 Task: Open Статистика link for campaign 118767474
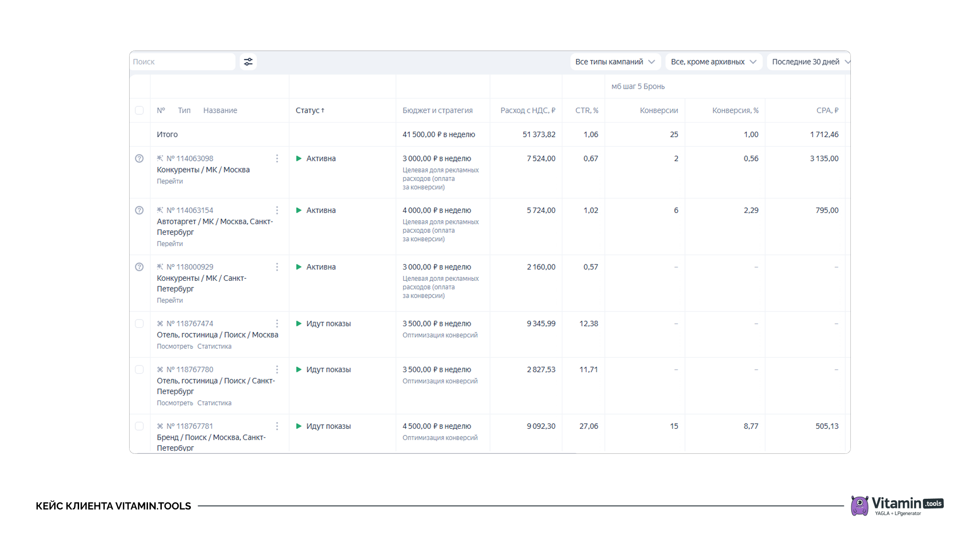click(x=214, y=347)
